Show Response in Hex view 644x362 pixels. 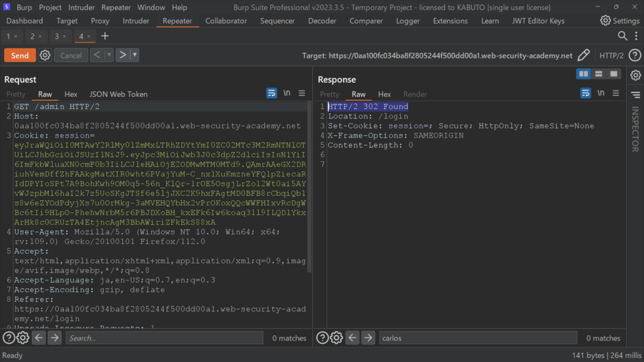(384, 94)
